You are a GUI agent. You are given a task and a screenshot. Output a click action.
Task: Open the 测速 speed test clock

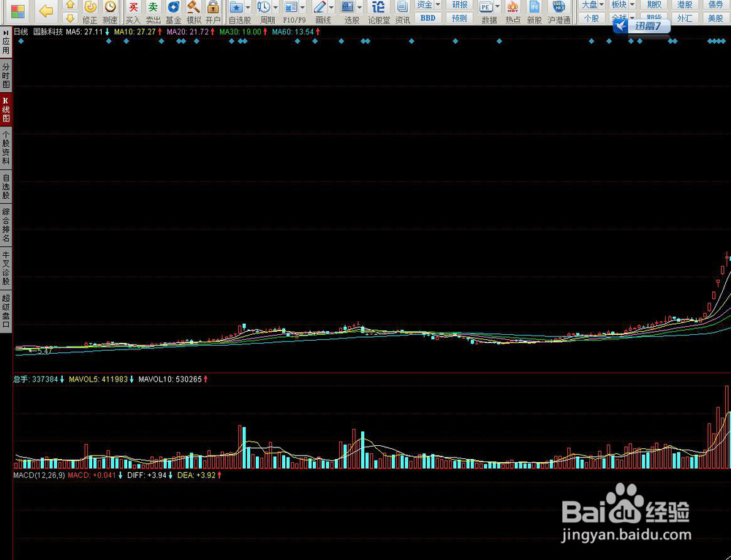click(110, 12)
